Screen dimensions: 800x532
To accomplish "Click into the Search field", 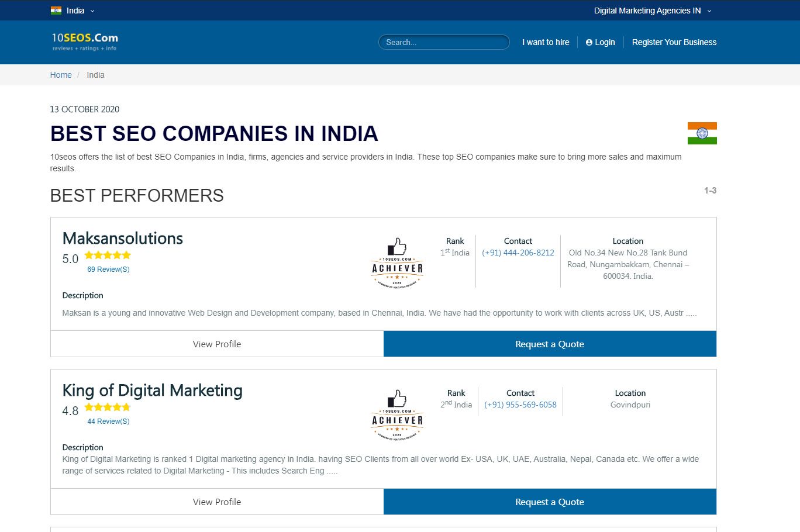I will pos(444,42).
